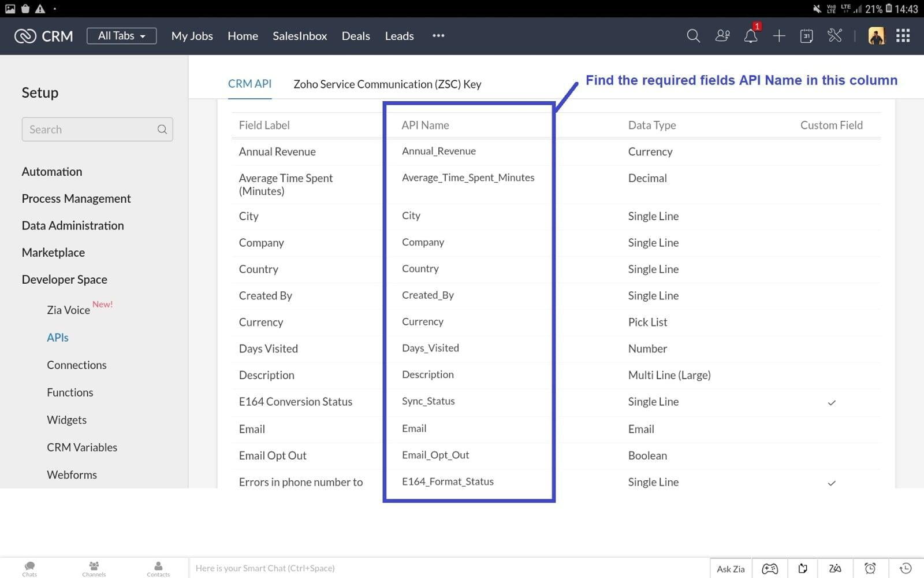
Task: Open Chats in the bottom bar
Action: tap(29, 569)
